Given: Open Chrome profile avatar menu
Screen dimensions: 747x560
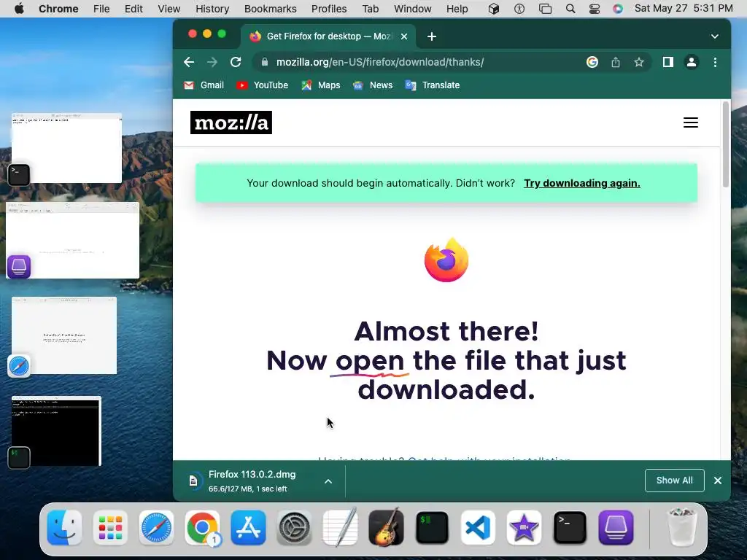Looking at the screenshot, I should [x=692, y=62].
